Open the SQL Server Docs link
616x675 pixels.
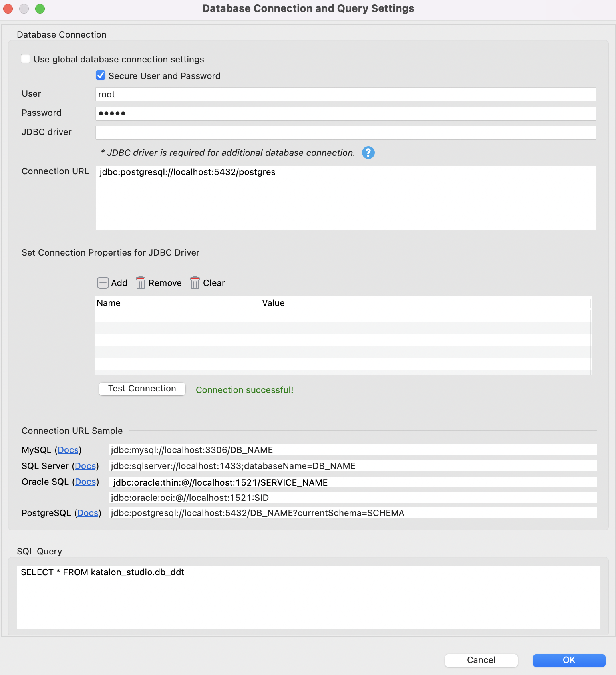(85, 466)
